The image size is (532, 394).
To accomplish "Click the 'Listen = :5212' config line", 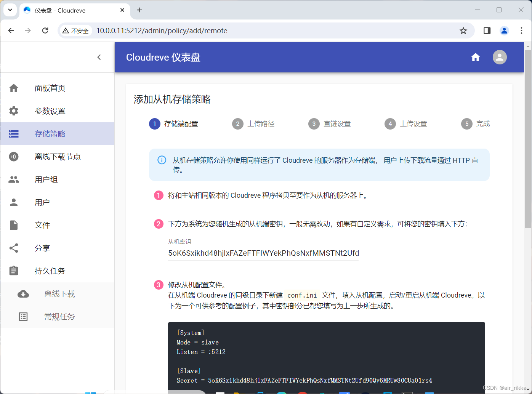I will click(201, 352).
